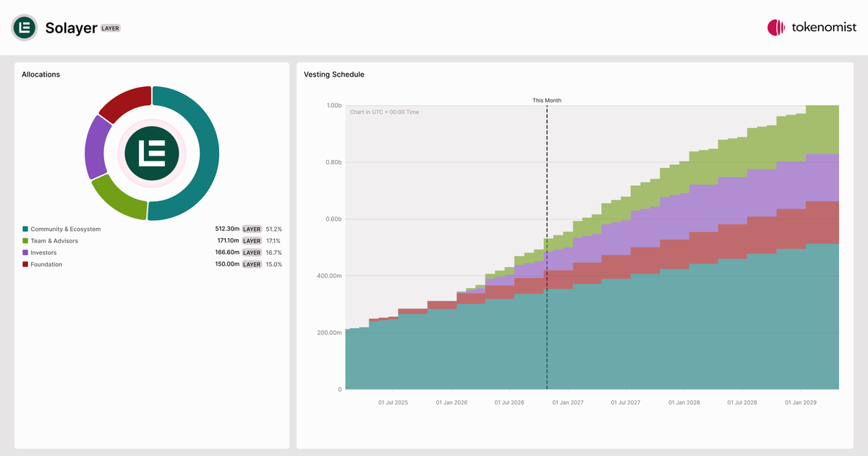Click the Vesting Schedule panel heading
Screen dimensions: 868x456
click(x=334, y=75)
